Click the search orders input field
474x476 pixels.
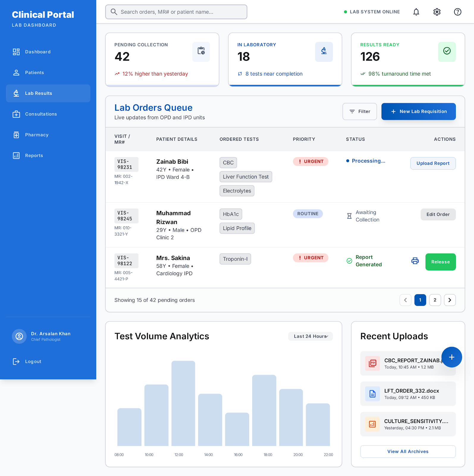pos(176,12)
